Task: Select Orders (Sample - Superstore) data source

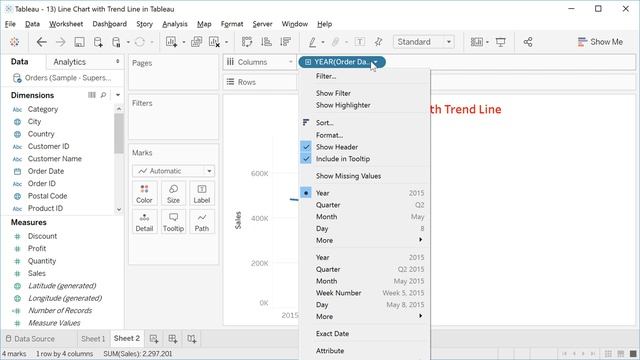Action: coord(62,78)
